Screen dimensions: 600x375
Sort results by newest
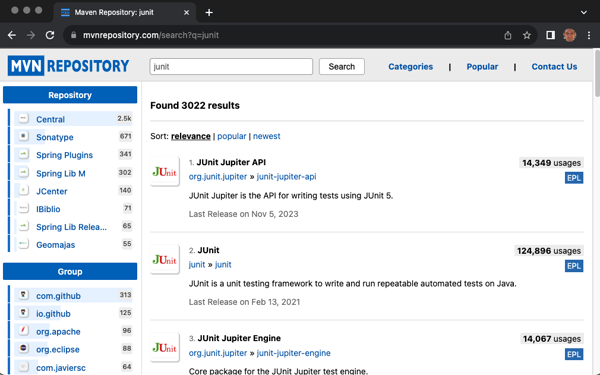[266, 136]
